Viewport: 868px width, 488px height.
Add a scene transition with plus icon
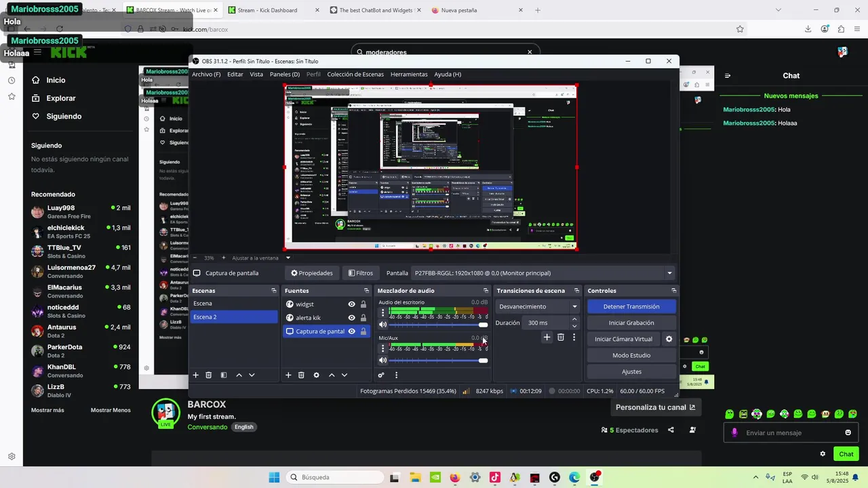(x=547, y=337)
